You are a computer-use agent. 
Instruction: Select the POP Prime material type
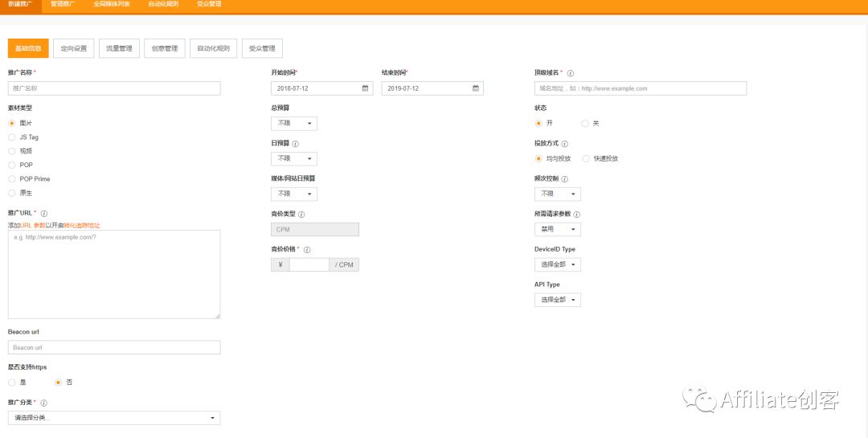[11, 179]
